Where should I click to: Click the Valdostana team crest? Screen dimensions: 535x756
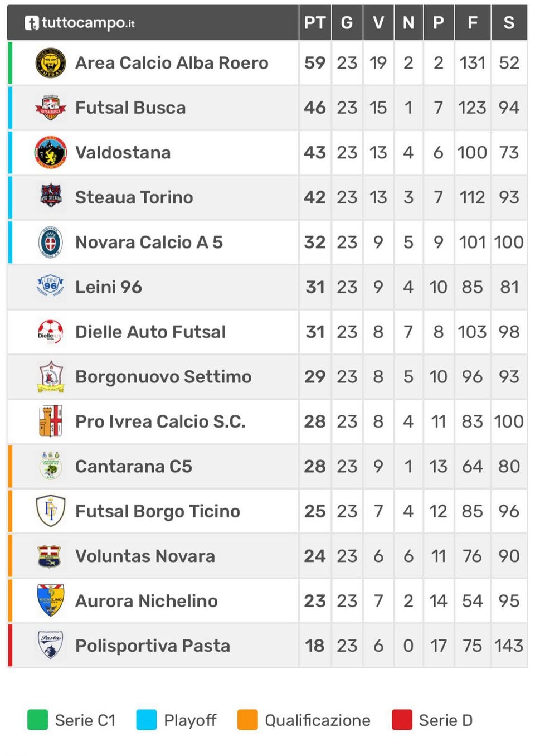(x=51, y=152)
